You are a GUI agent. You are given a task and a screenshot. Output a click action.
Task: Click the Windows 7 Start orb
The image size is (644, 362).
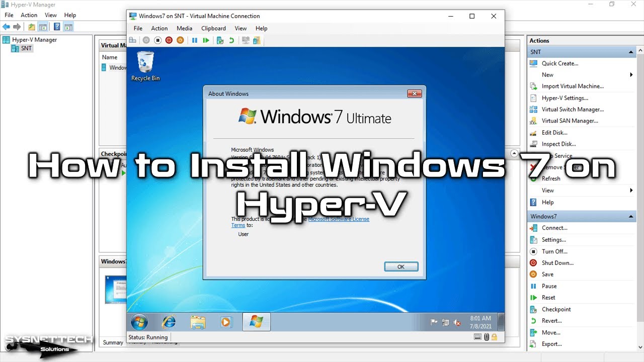click(139, 322)
